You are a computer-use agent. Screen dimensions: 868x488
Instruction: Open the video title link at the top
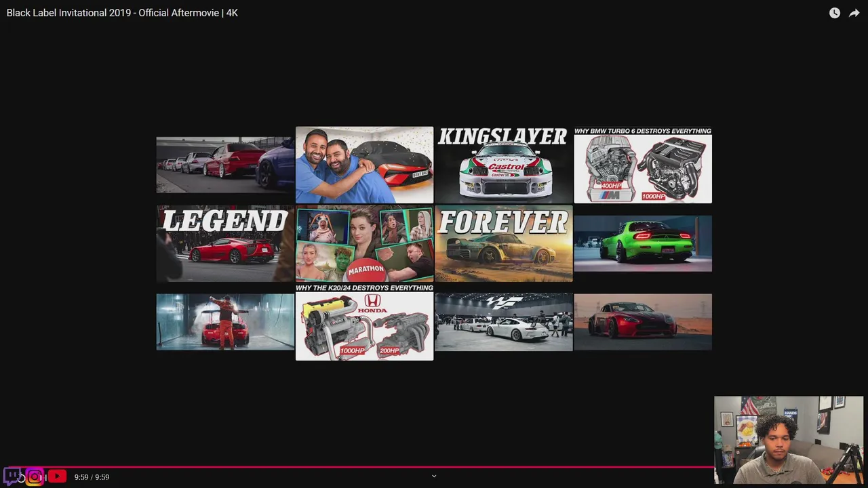pyautogui.click(x=122, y=13)
